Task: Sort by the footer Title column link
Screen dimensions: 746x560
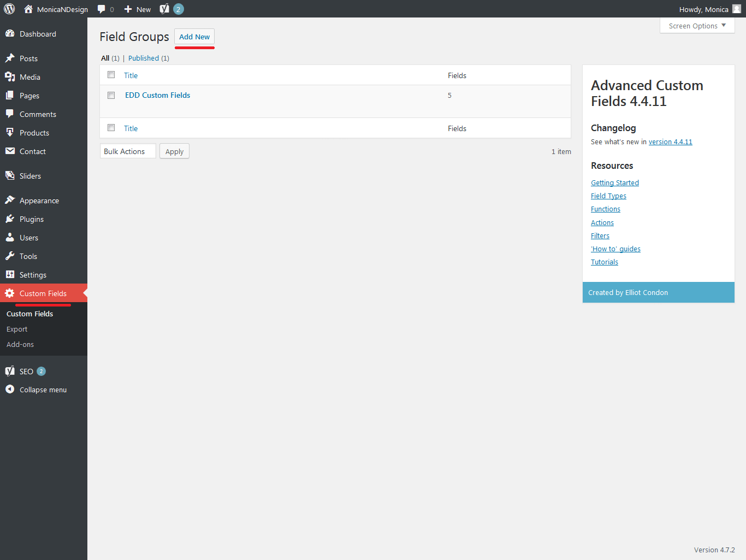Action: click(131, 128)
